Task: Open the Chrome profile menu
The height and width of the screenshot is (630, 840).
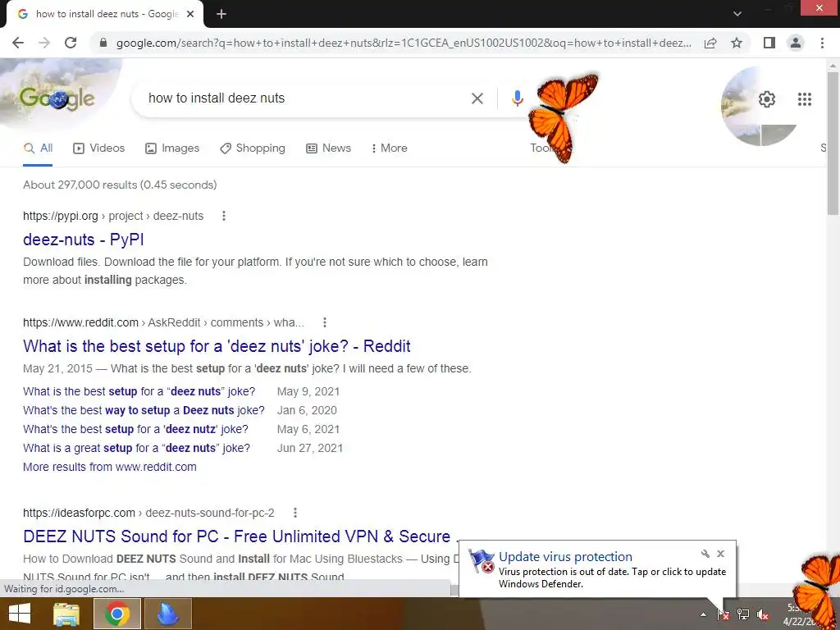Action: 796,43
